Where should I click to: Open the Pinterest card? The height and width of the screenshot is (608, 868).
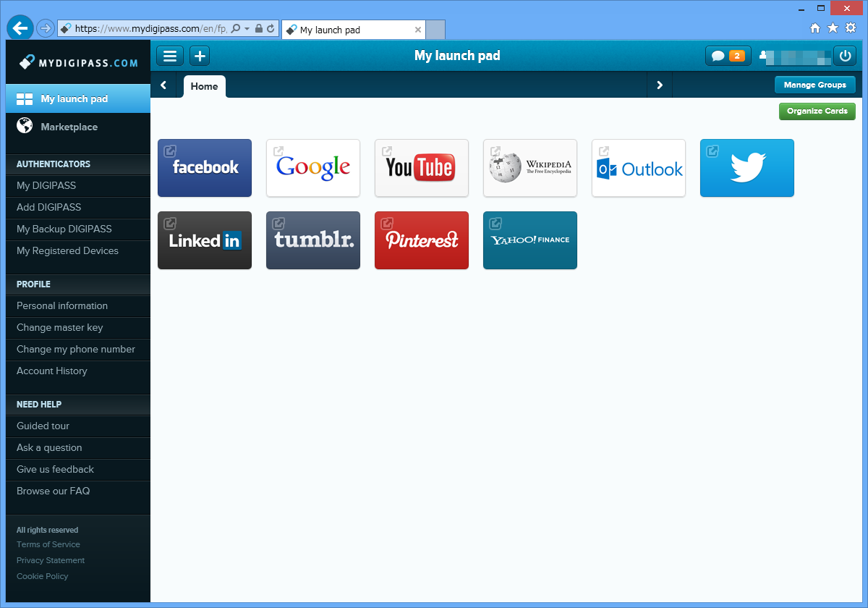[x=422, y=240]
